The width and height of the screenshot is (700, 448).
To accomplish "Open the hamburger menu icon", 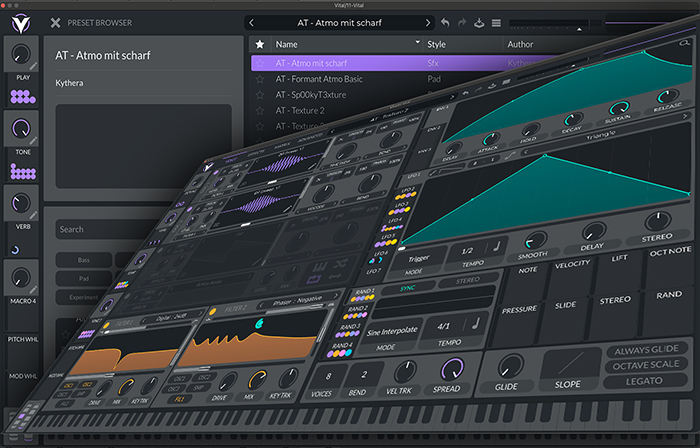I will (x=497, y=22).
